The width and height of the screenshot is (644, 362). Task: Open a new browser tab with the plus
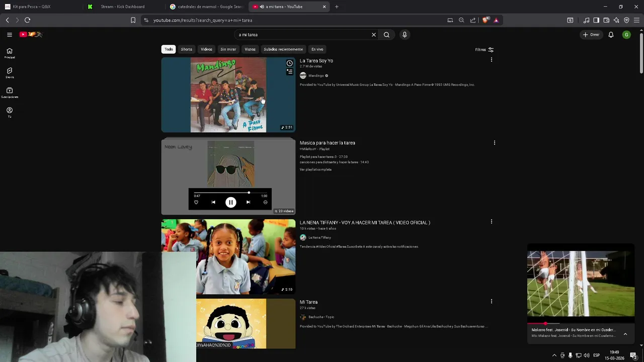(337, 7)
